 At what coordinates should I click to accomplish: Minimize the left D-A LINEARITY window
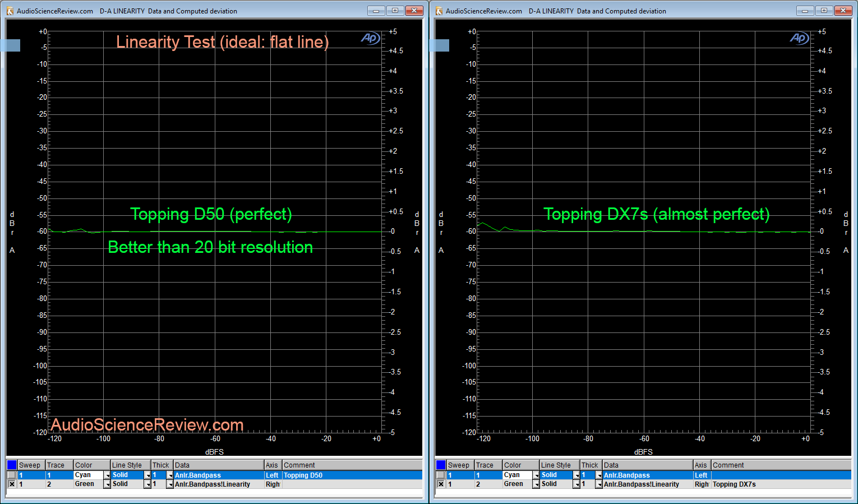(x=376, y=11)
